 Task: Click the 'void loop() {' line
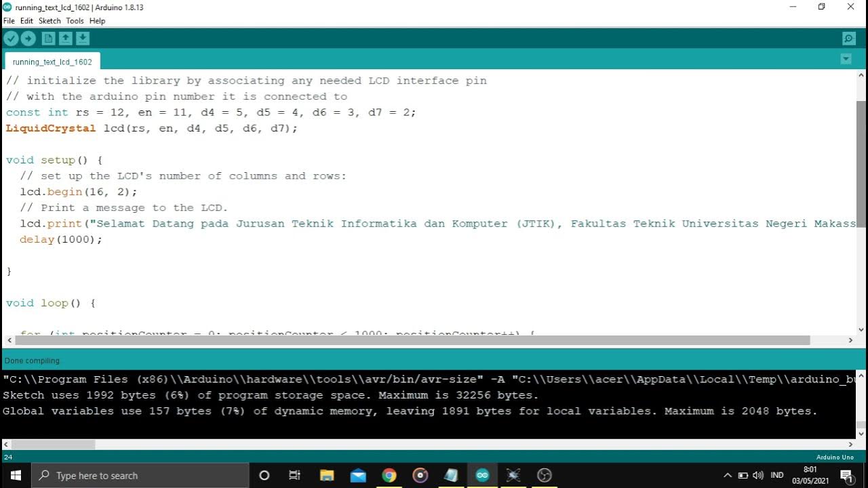click(x=51, y=303)
